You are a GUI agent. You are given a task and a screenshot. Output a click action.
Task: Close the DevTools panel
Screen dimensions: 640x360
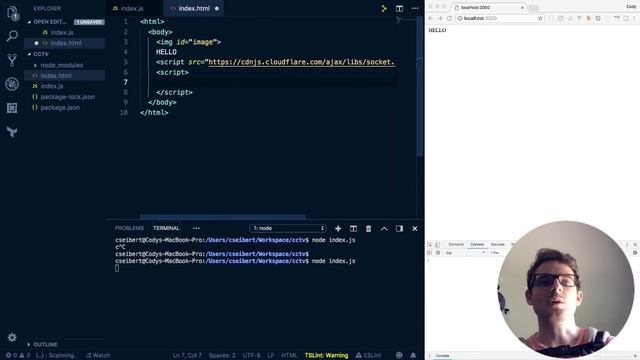click(635, 244)
